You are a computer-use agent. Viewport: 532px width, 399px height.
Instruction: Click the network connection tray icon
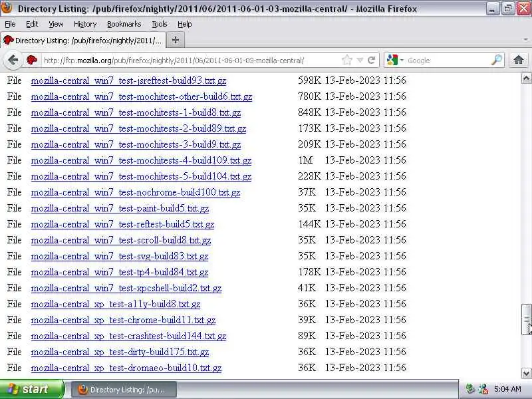point(483,389)
